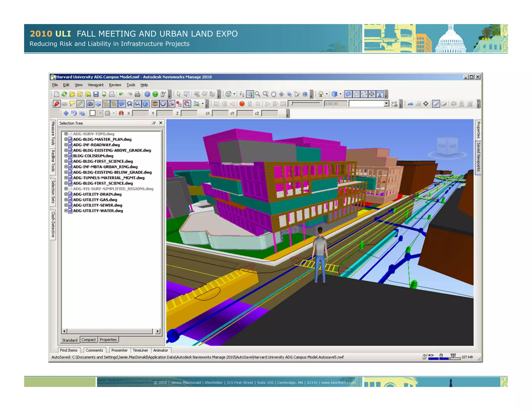Expand the BLDG-COLISEUM.dwg tree node

[x=66, y=156]
